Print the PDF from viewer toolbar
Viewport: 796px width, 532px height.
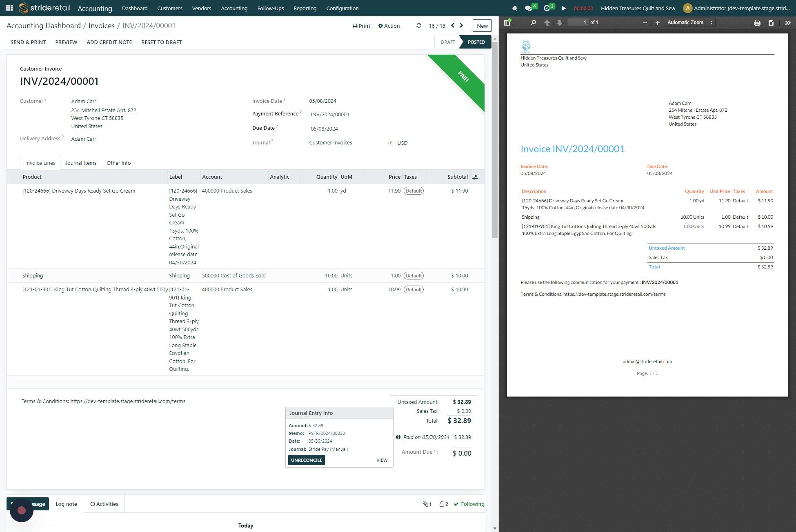(757, 22)
